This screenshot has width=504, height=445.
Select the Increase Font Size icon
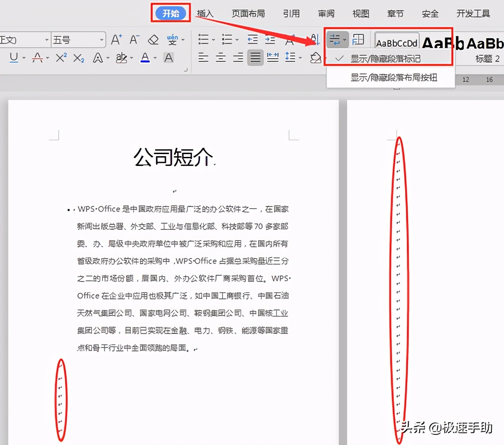[x=116, y=39]
